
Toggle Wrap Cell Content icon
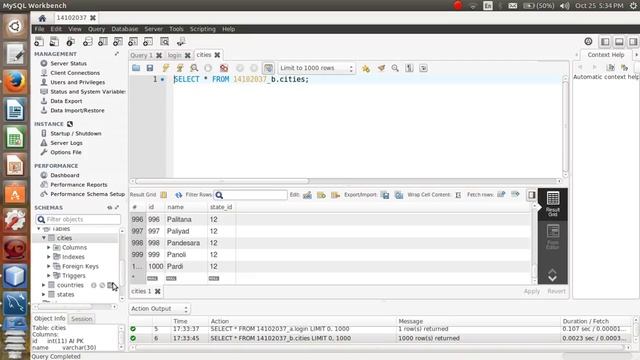[x=458, y=195]
